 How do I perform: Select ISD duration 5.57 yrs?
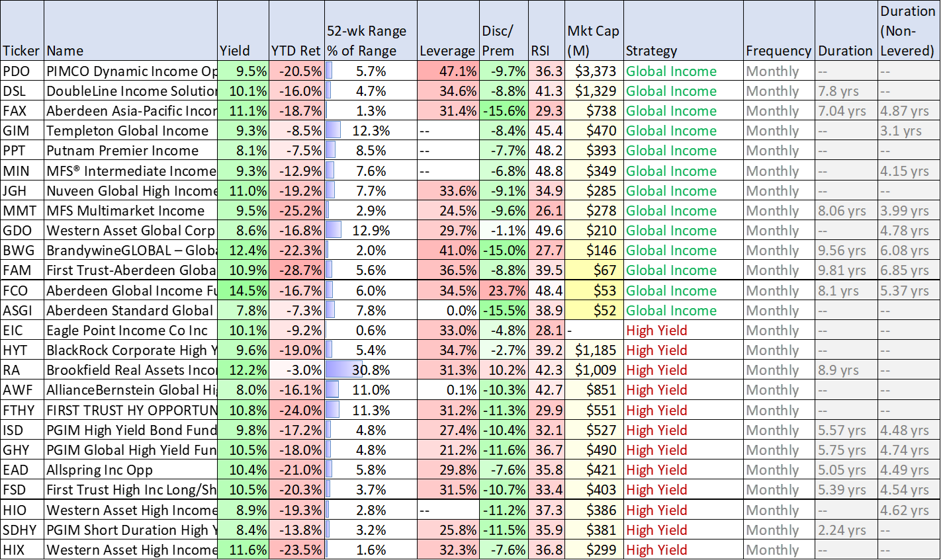coord(848,430)
